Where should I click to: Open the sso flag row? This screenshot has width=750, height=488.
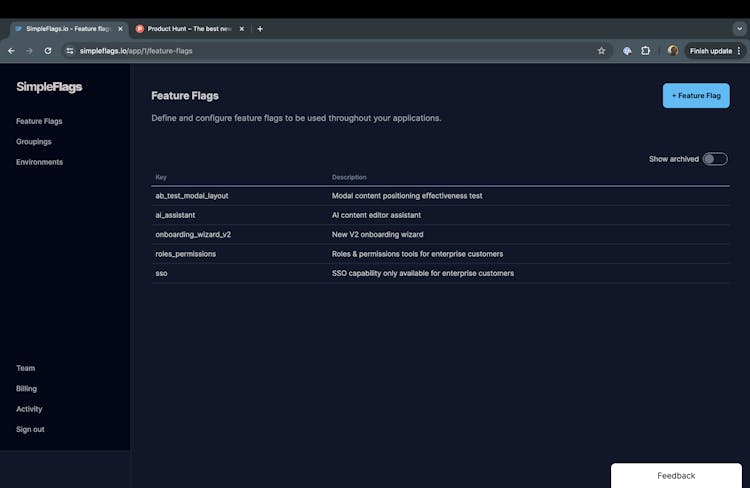[441, 273]
